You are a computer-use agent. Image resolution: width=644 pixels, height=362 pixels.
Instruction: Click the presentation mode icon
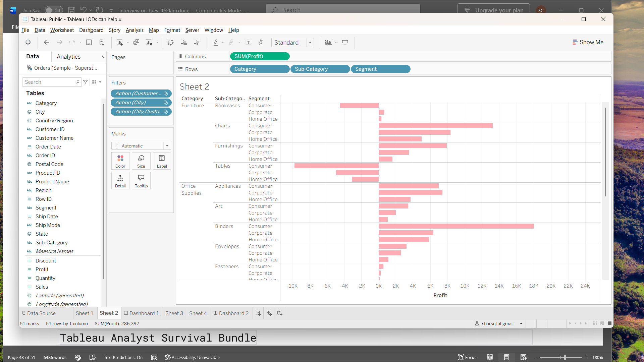point(345,42)
